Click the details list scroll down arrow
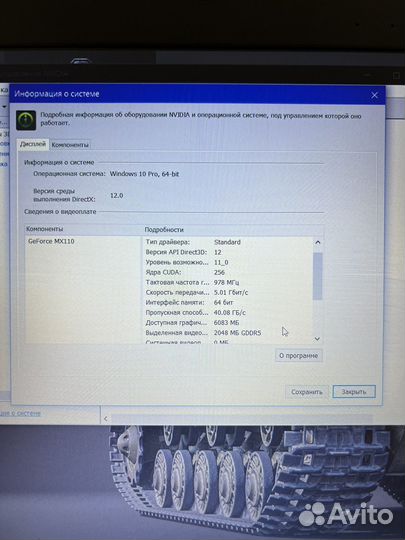The image size is (405, 540). tap(318, 339)
